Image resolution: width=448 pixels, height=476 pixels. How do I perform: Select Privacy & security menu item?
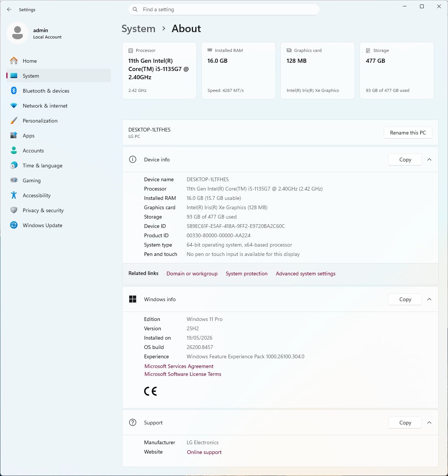[x=59, y=210]
